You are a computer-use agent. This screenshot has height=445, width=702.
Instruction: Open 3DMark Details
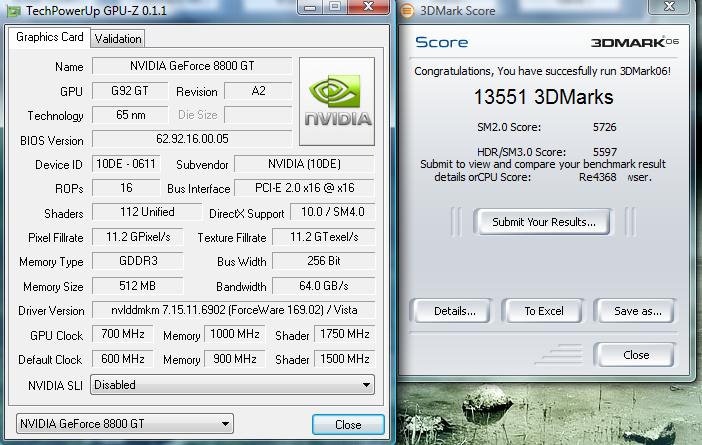coord(454,311)
